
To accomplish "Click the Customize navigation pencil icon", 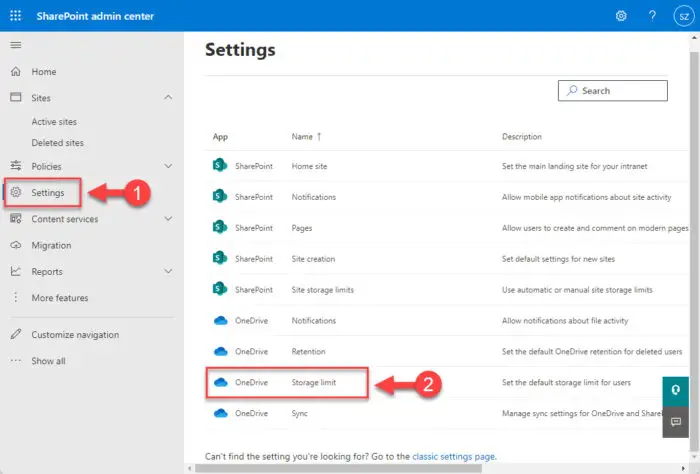I will [16, 334].
